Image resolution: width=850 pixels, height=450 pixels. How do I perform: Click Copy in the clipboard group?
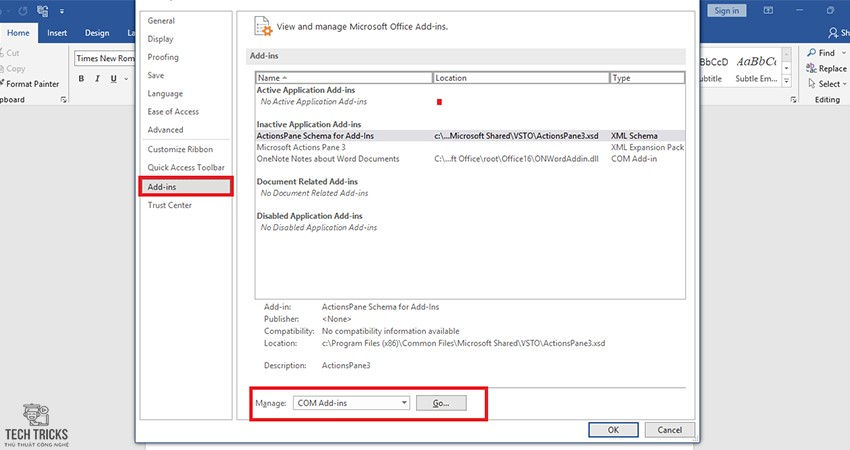point(13,69)
